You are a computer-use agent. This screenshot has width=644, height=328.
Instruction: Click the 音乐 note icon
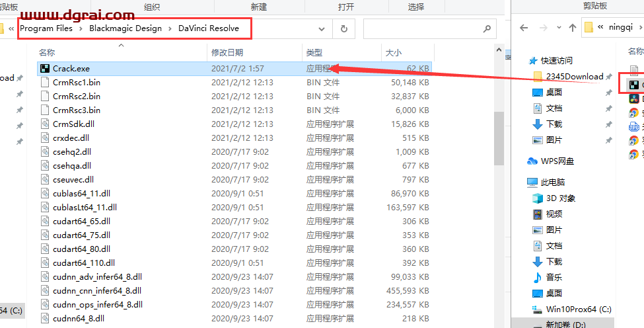pyautogui.click(x=538, y=278)
